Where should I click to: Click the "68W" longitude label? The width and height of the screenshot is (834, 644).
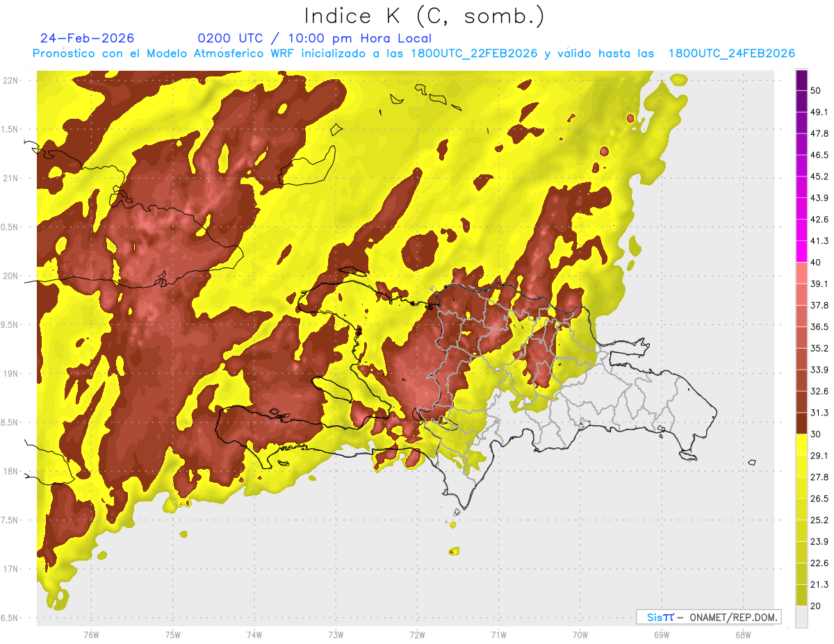(x=743, y=635)
